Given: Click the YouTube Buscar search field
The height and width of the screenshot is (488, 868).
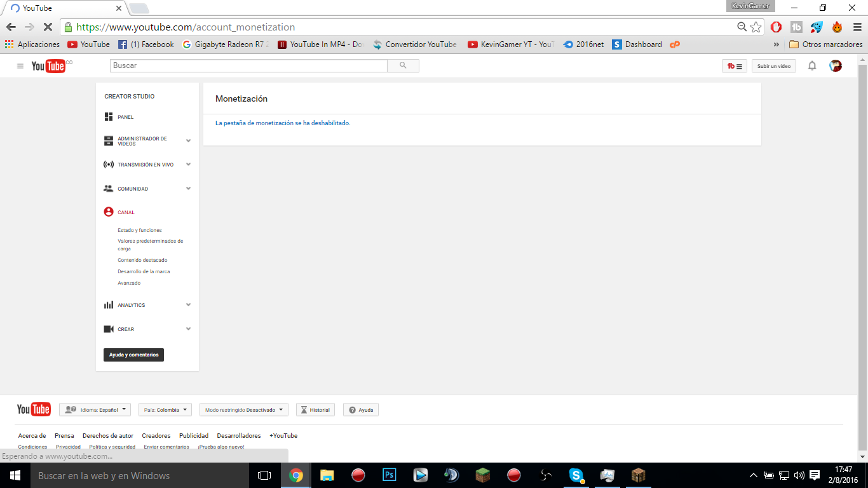Looking at the screenshot, I should pos(248,65).
